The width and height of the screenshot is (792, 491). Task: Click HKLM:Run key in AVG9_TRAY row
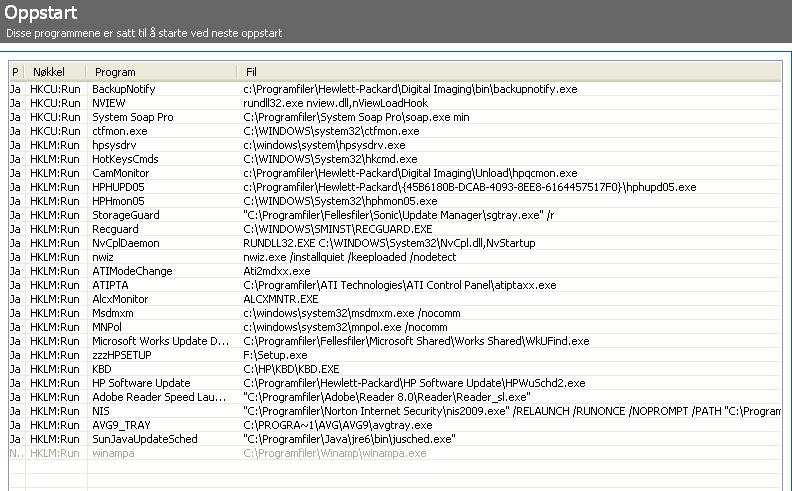coord(55,425)
